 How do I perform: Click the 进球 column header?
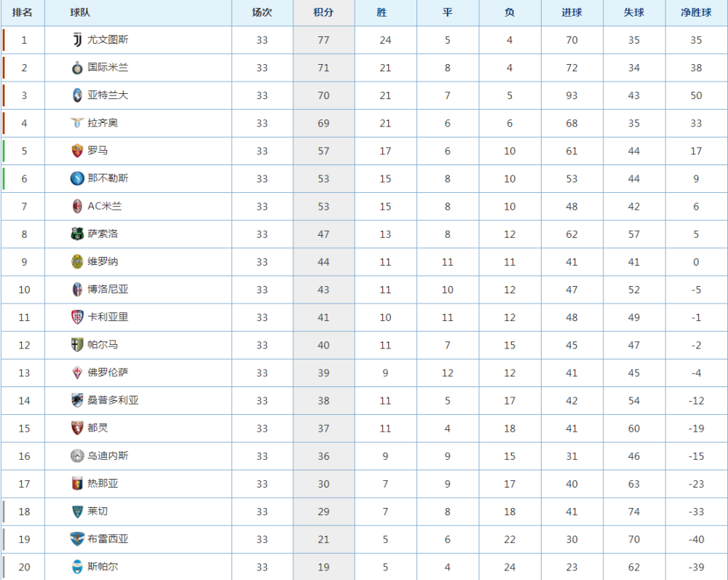point(572,12)
